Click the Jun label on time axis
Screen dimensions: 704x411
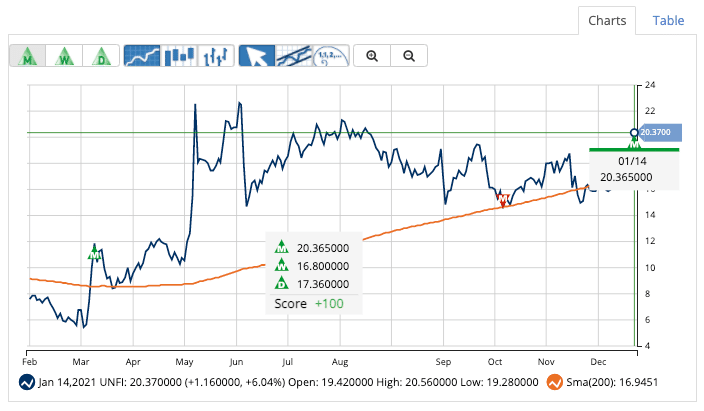236,362
